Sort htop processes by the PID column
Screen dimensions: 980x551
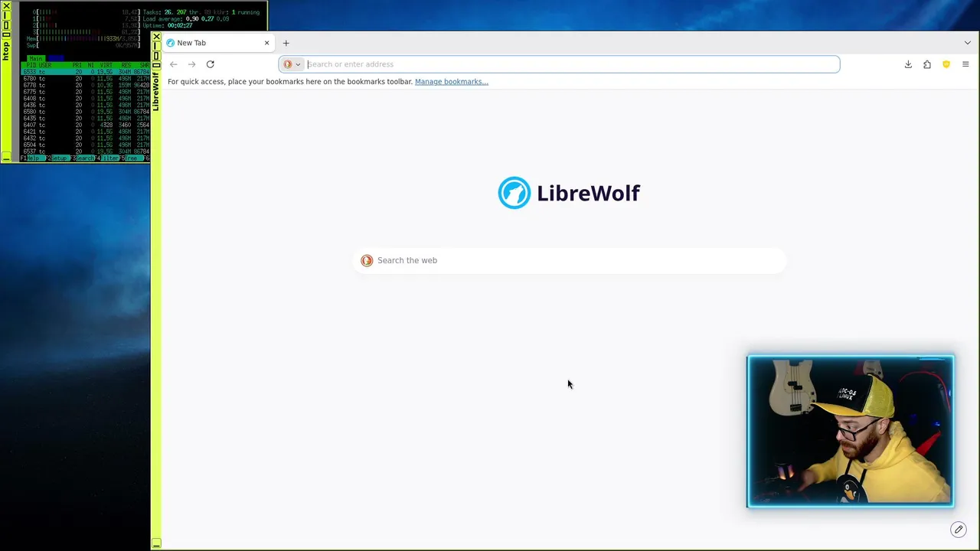point(31,66)
